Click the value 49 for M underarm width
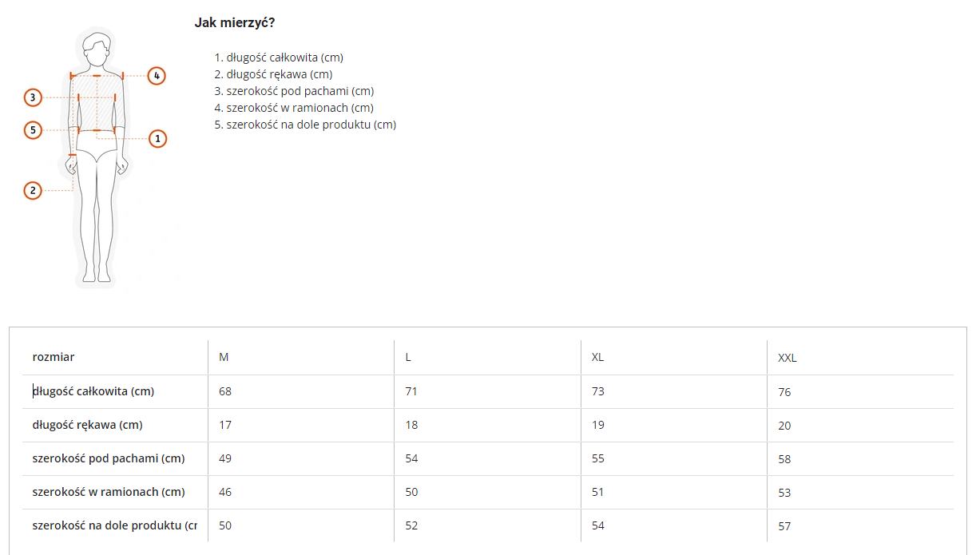The height and width of the screenshot is (555, 980). point(225,458)
